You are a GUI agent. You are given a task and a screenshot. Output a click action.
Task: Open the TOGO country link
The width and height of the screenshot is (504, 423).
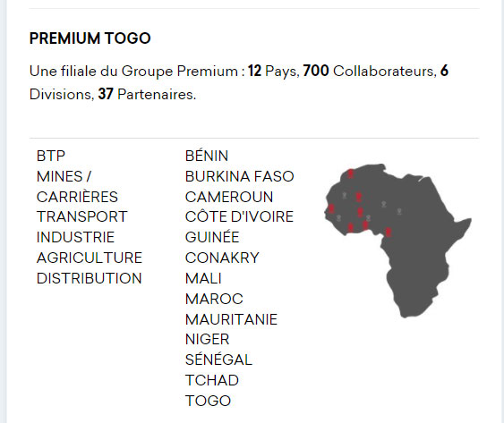[x=208, y=401]
